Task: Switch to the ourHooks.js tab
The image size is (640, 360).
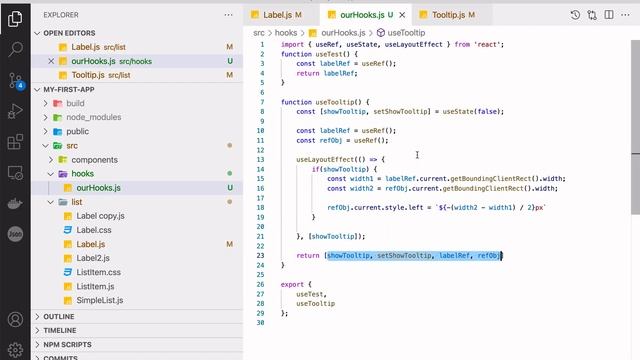Action: pos(366,15)
